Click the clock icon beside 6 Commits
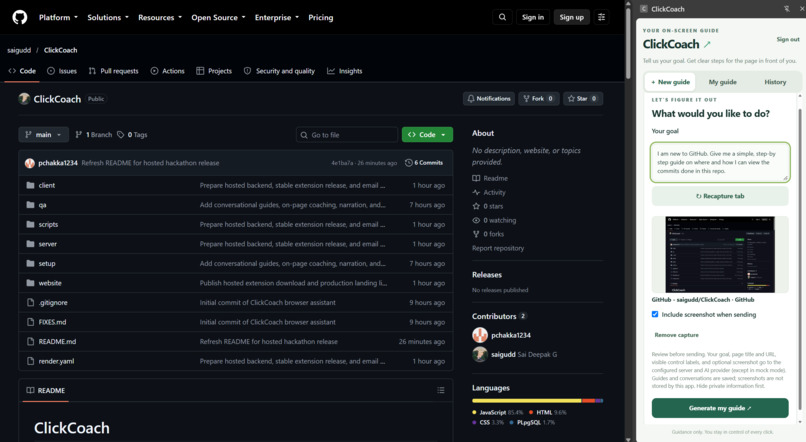Viewport: 806px width, 442px height. coord(409,163)
